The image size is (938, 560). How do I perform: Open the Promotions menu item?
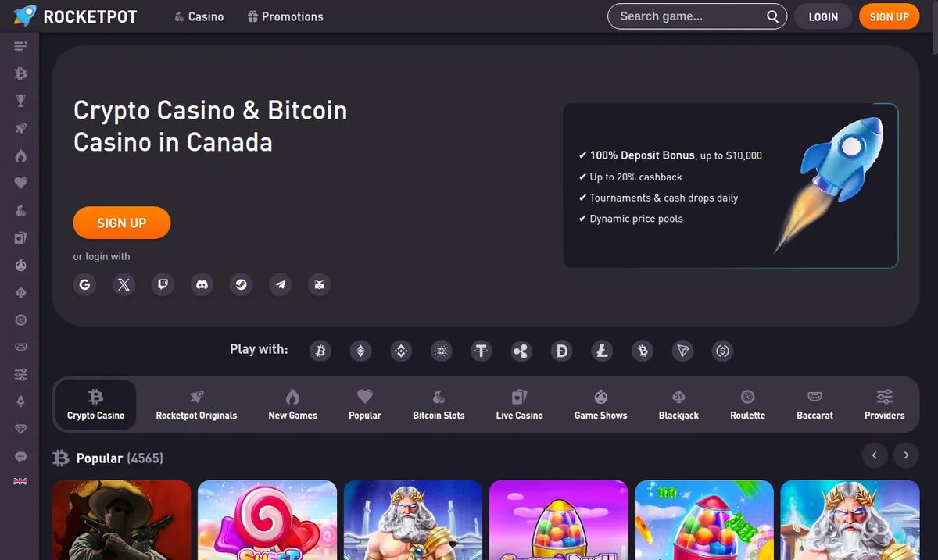click(x=285, y=16)
